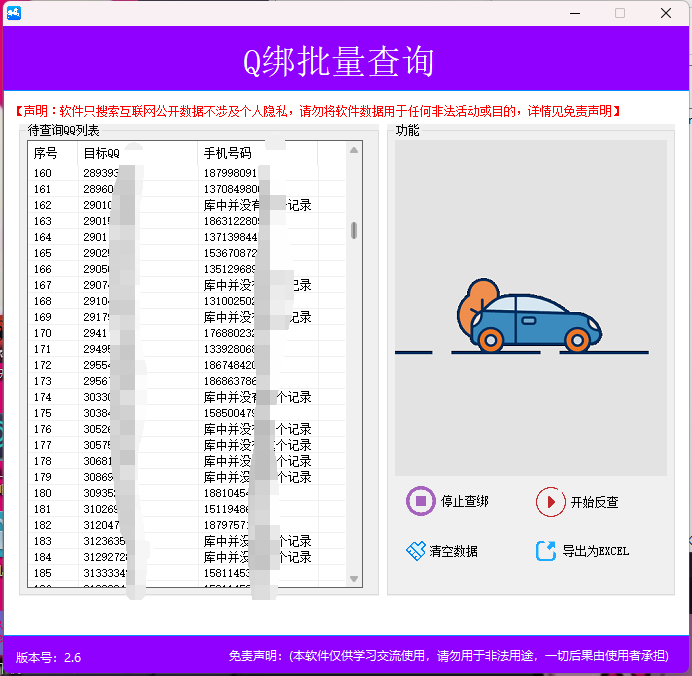Click the 导出为EXCEL label

click(595, 551)
